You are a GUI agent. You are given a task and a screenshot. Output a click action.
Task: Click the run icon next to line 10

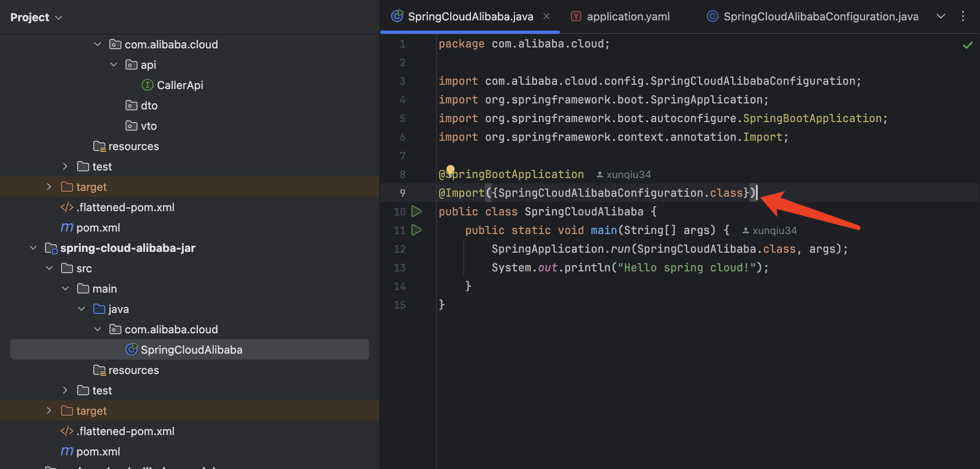click(417, 211)
